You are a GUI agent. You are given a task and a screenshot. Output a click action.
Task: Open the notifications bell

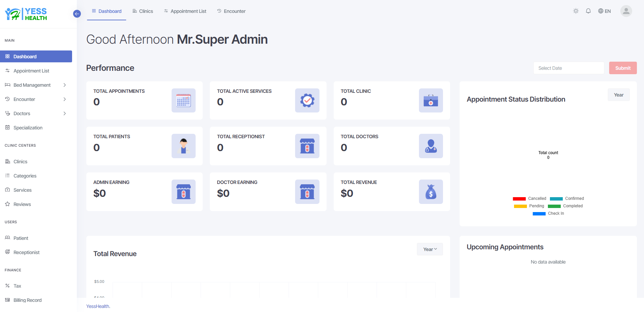[588, 11]
